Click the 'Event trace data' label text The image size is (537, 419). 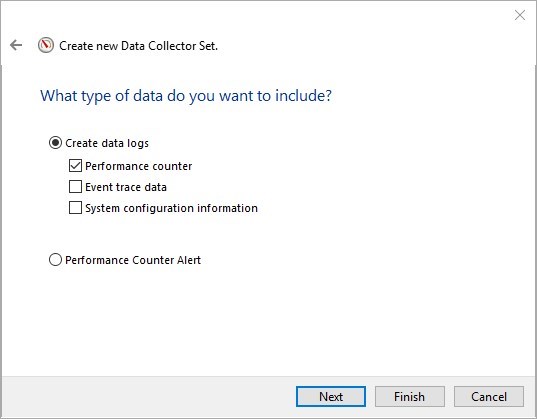coord(126,187)
